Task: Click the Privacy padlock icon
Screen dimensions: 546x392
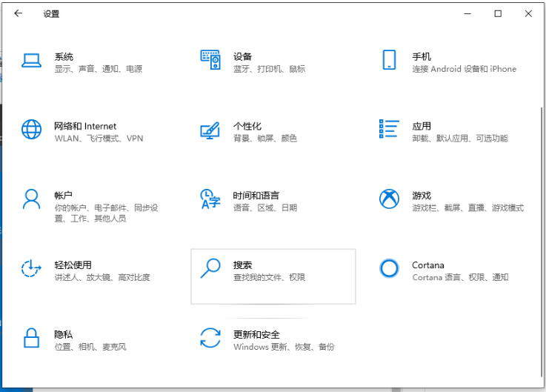Action: tap(31, 338)
